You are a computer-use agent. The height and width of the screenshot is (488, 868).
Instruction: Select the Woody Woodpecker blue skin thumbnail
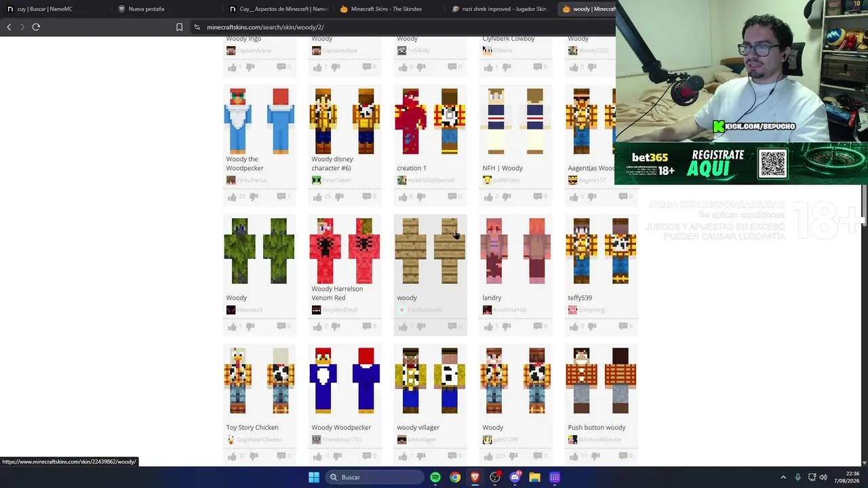(x=344, y=380)
